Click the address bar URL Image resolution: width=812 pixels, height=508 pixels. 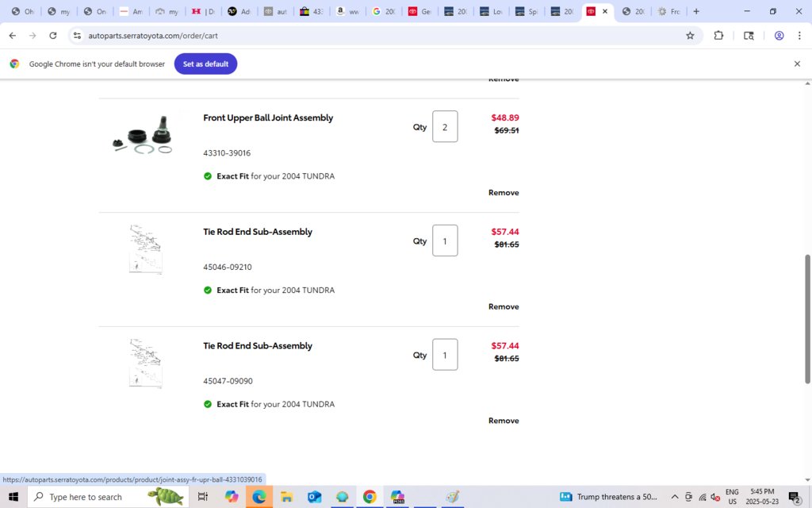[153, 36]
